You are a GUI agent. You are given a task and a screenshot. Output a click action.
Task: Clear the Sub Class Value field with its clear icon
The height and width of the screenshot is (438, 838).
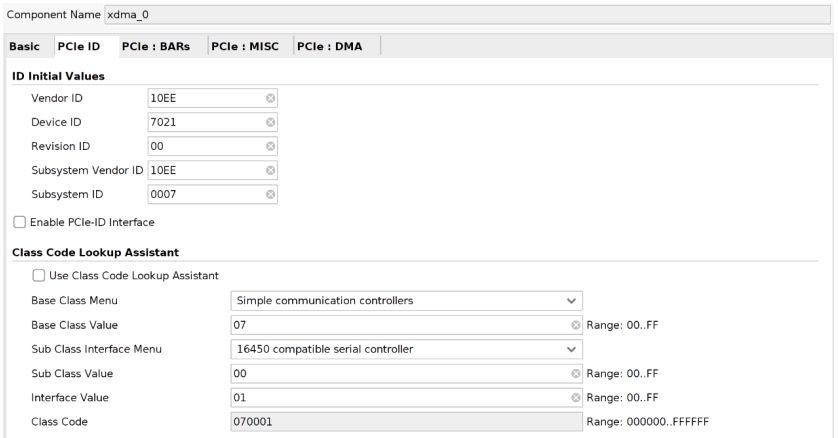[x=576, y=374]
